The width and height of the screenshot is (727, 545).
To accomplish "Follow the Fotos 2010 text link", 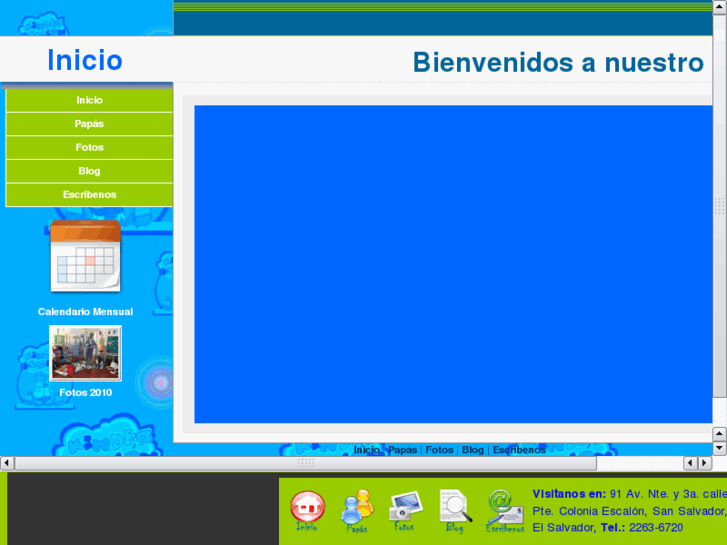I will click(x=85, y=392).
